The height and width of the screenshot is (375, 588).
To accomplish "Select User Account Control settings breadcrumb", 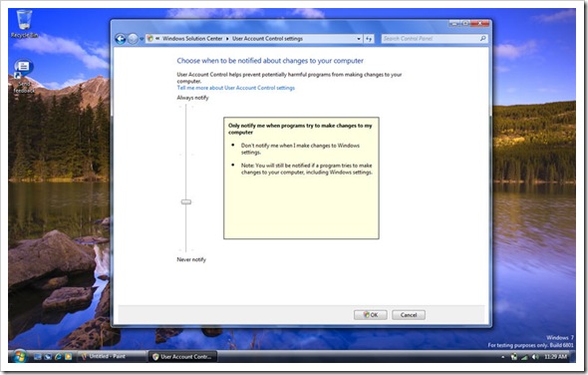I will pyautogui.click(x=267, y=38).
